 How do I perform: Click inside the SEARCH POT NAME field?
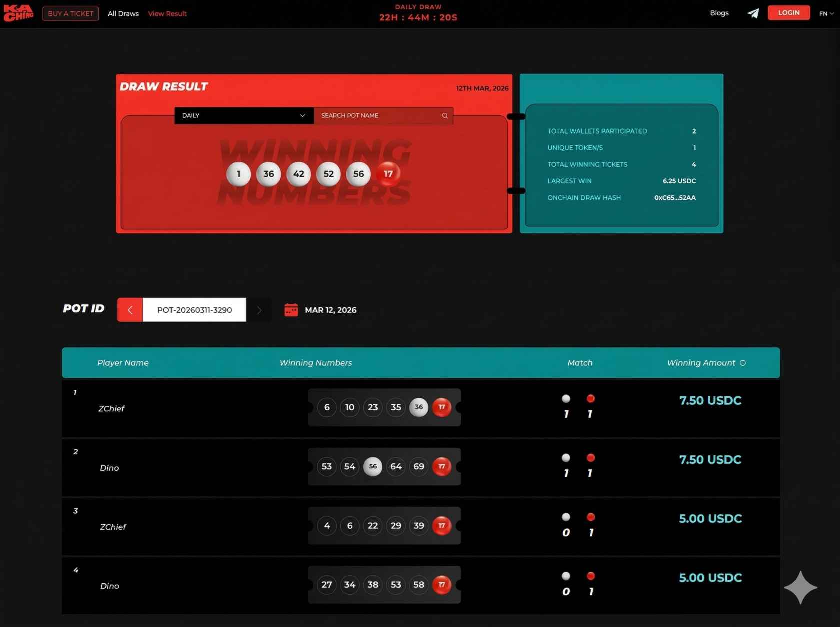tap(375, 115)
